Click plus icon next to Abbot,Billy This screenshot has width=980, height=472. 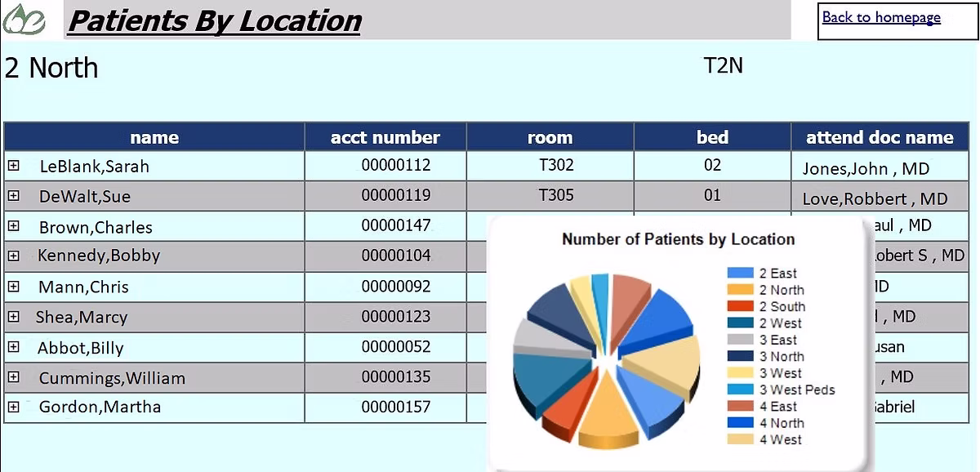tap(13, 347)
